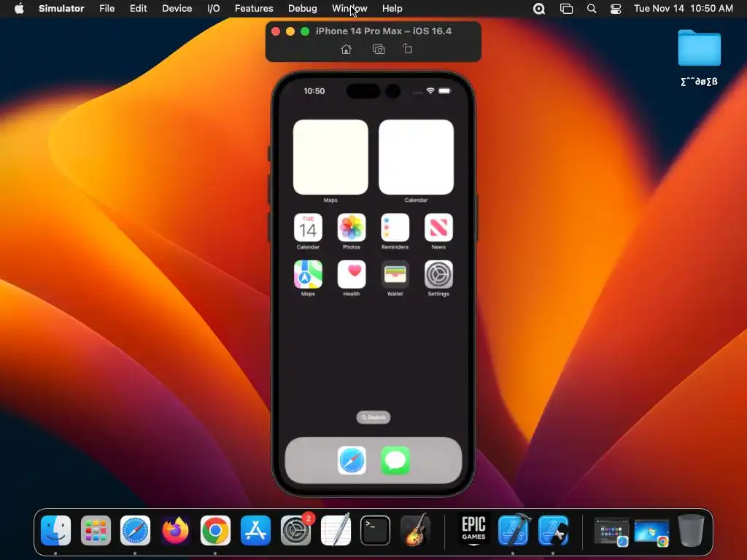
Task: Open Epic Games Launcher in Dock
Action: click(473, 530)
